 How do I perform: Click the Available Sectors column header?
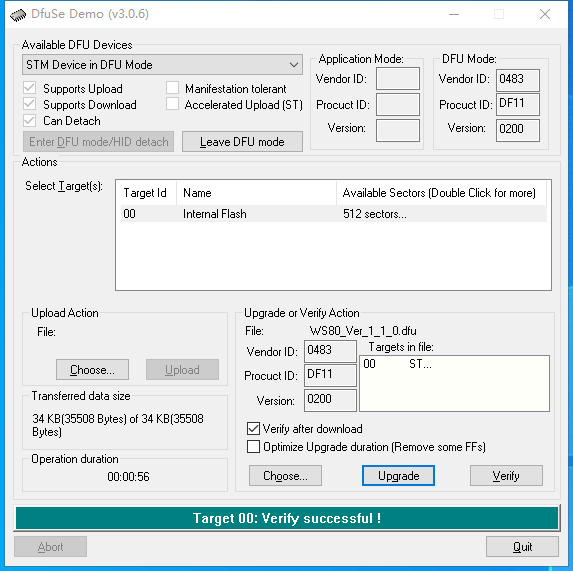pyautogui.click(x=441, y=193)
